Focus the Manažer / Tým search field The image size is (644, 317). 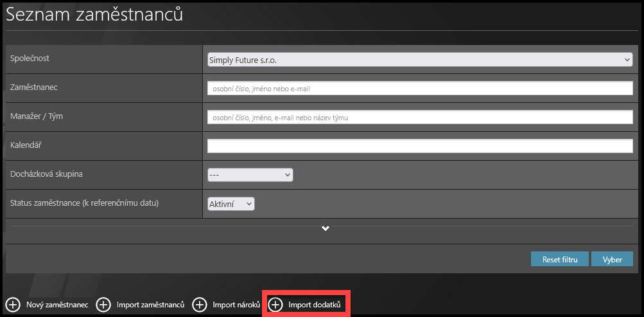tap(420, 117)
